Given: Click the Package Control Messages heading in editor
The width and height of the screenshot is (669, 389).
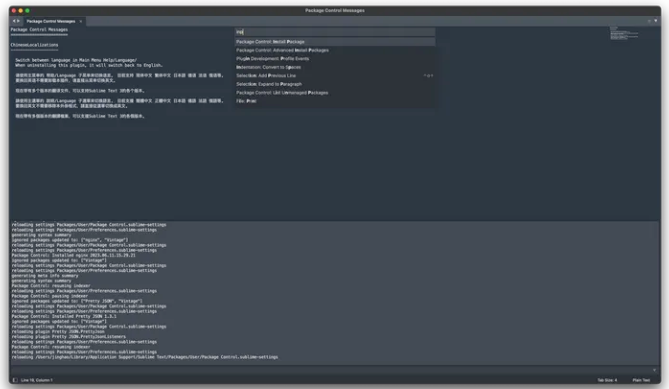Looking at the screenshot, I should 39,30.
